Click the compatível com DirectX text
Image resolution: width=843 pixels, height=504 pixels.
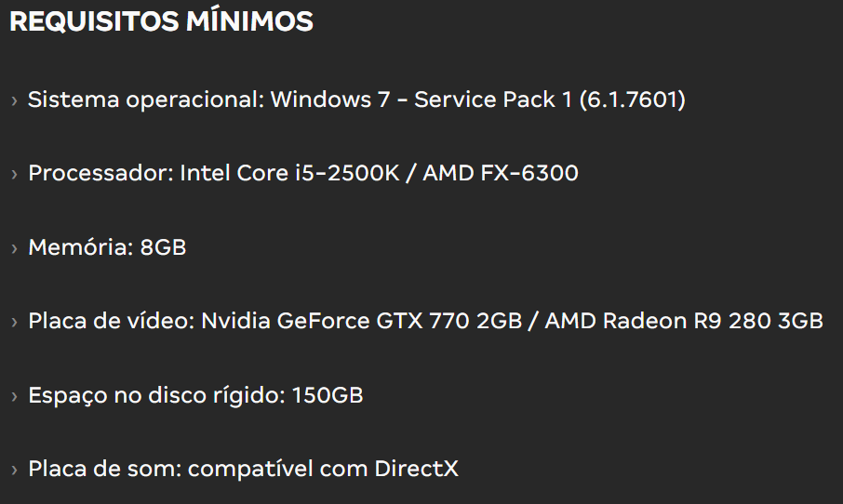click(323, 469)
